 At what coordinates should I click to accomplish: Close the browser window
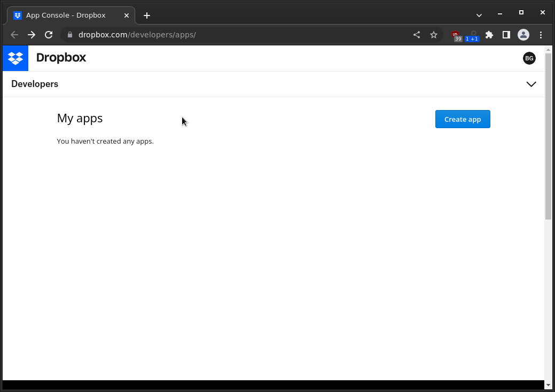(543, 12)
